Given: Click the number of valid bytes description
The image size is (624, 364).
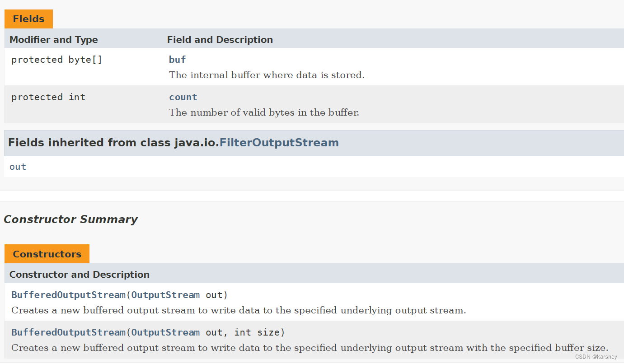Looking at the screenshot, I should pos(264,112).
